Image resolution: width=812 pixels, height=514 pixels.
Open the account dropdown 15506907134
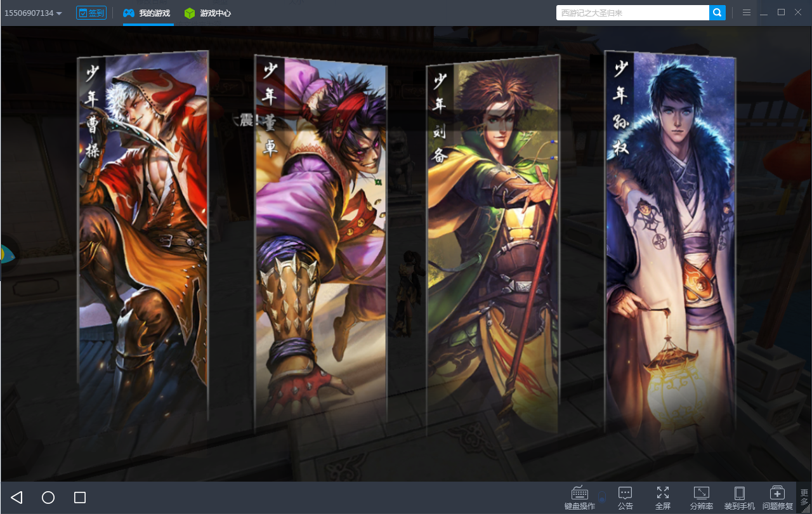[33, 13]
